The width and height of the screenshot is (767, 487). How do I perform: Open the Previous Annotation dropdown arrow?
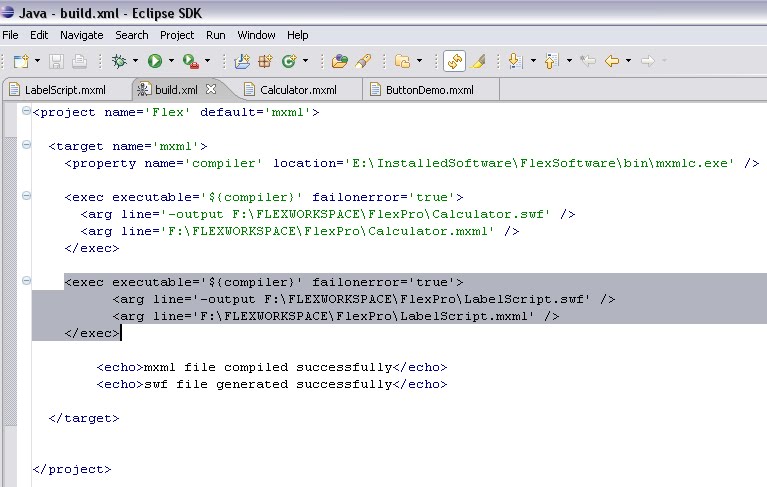pos(569,61)
